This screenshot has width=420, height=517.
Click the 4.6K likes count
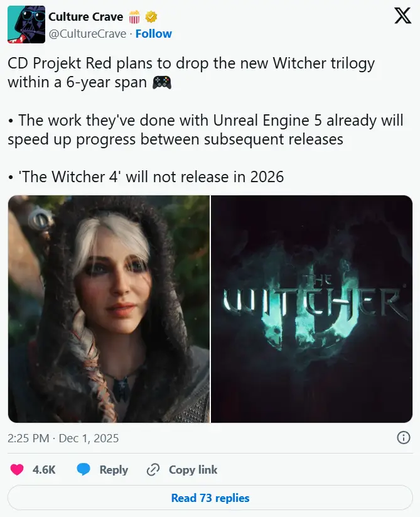[x=44, y=469]
